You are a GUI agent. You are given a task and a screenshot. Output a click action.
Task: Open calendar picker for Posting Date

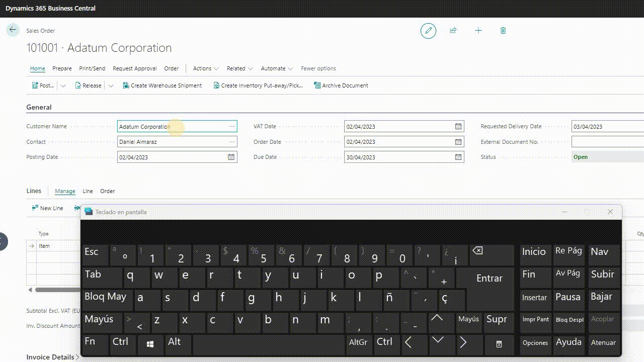(x=231, y=157)
